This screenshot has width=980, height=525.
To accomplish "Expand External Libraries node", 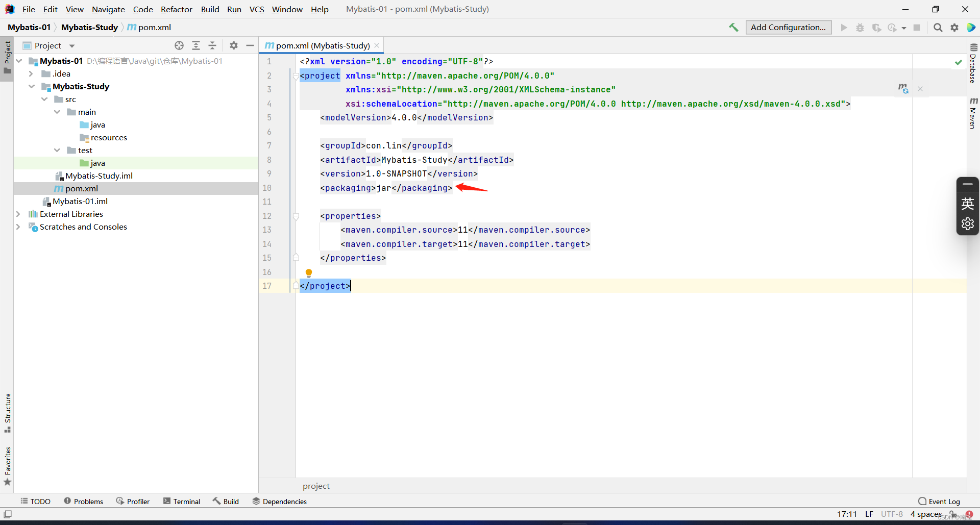I will pyautogui.click(x=18, y=214).
